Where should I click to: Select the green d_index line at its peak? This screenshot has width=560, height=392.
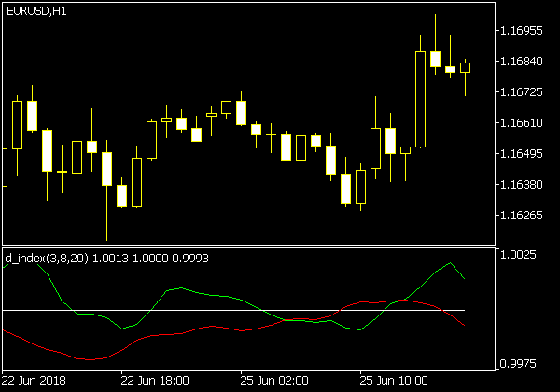tap(450, 263)
